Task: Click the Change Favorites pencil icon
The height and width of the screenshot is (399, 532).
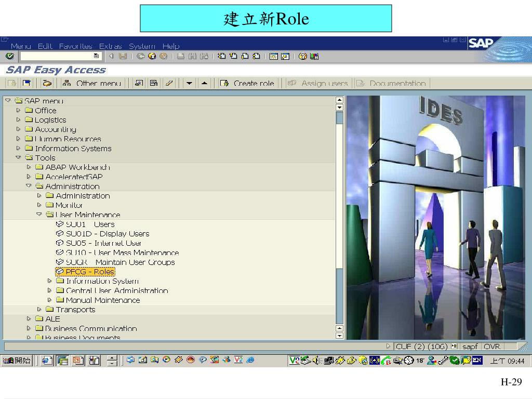Action: pyautogui.click(x=169, y=83)
